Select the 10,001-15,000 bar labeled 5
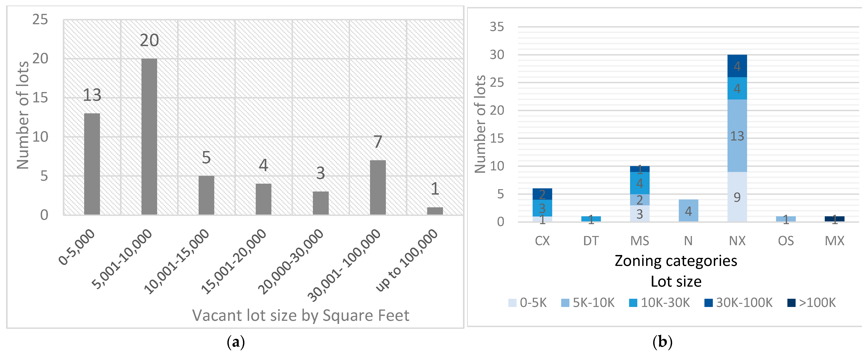 click(x=206, y=195)
